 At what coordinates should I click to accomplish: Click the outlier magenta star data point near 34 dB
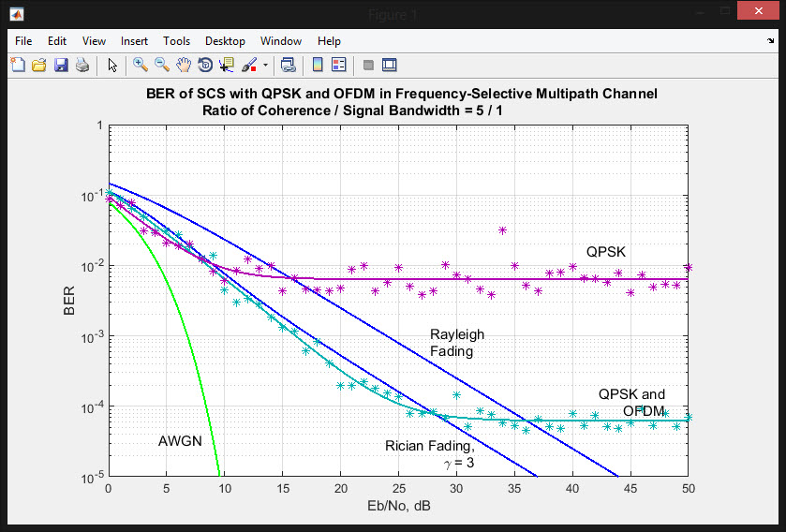tap(503, 230)
